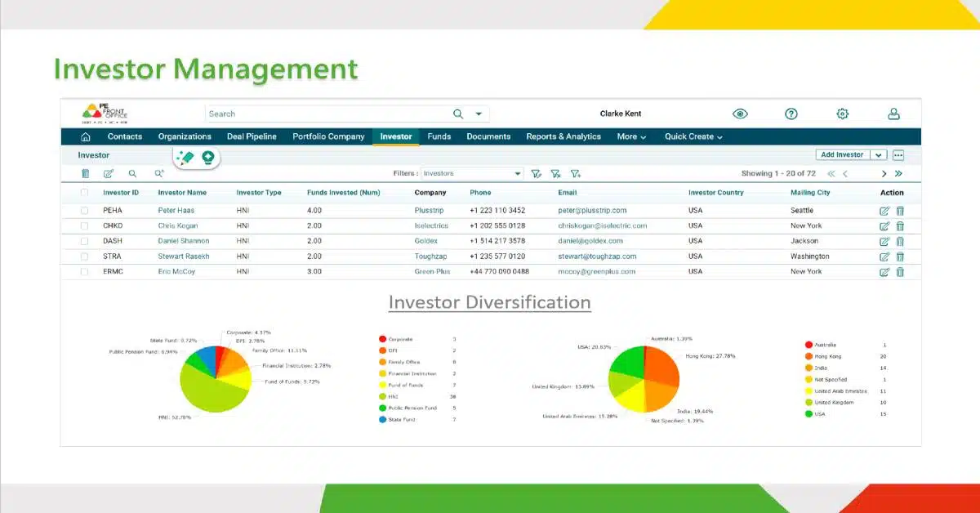Open the Funds tab
Screen dimensions: 980x513
click(439, 137)
